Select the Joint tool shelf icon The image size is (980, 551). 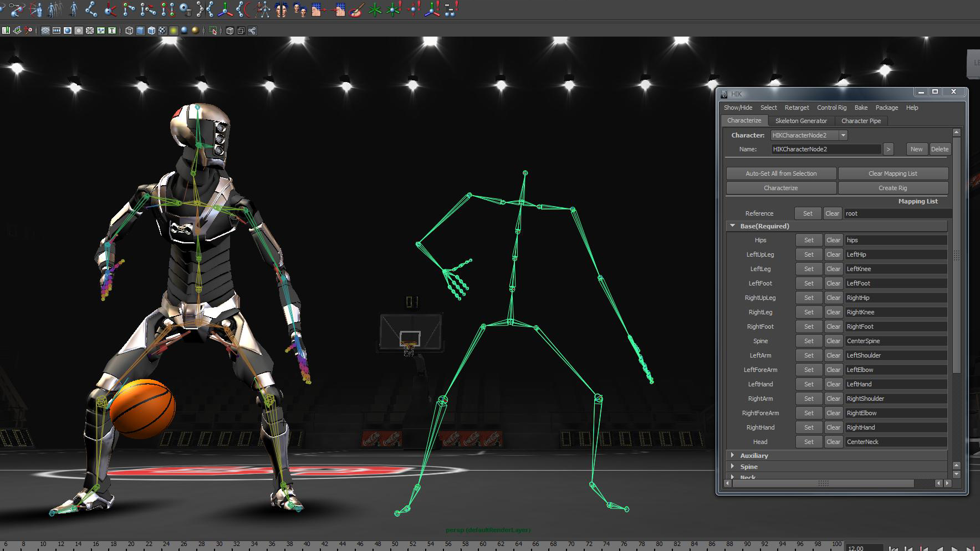(91, 9)
